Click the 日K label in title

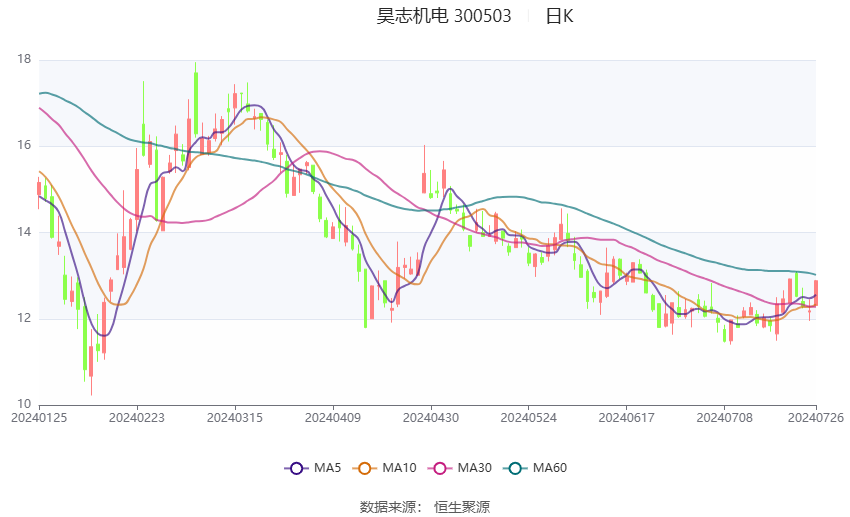coord(559,16)
